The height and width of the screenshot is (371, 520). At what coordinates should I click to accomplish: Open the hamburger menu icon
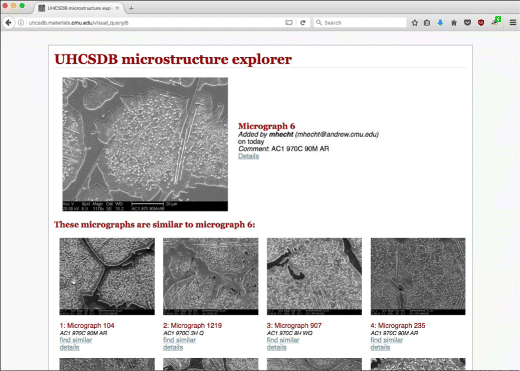513,23
